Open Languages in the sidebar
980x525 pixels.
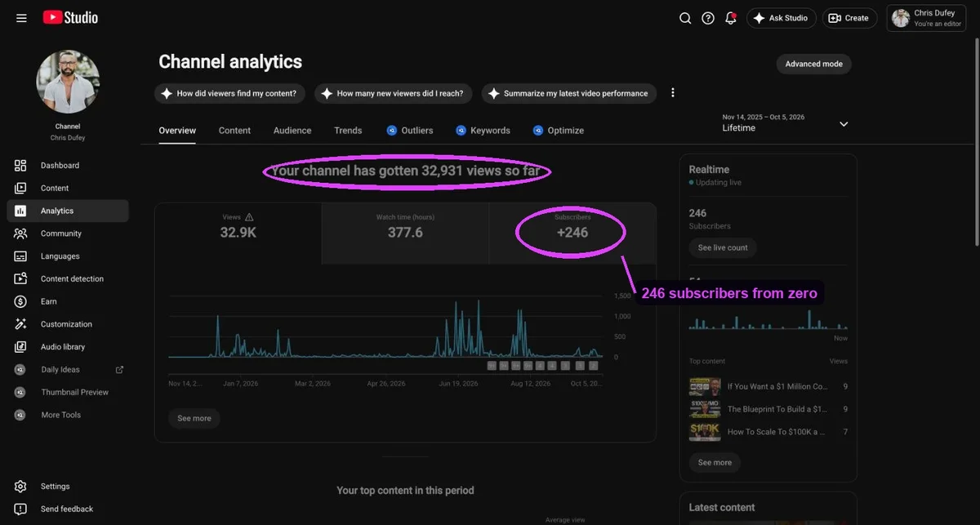pyautogui.click(x=68, y=256)
